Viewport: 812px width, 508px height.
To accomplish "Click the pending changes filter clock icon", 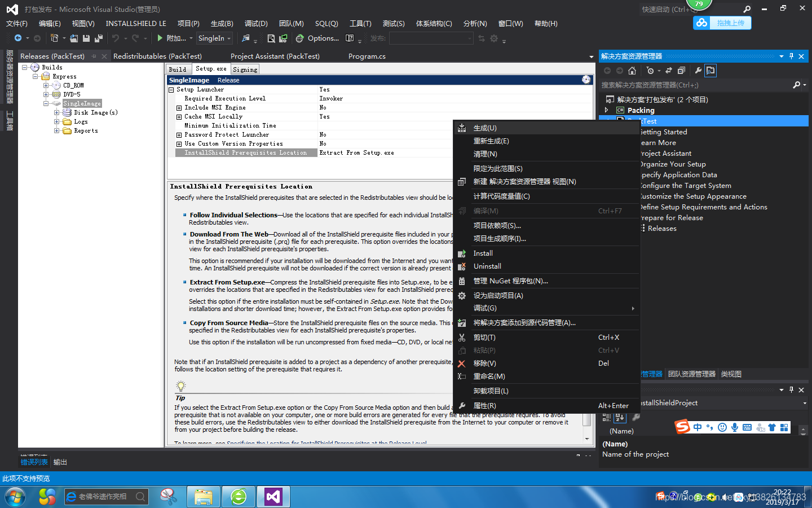I will pos(651,71).
